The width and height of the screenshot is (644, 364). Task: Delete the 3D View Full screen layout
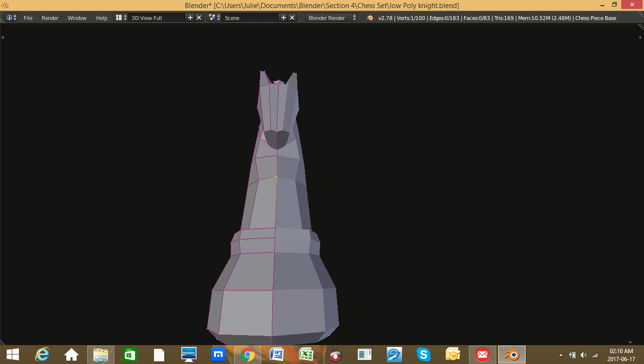199,17
